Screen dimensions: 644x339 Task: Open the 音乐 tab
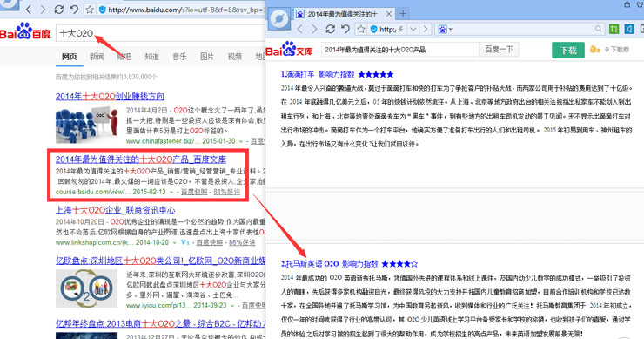[x=179, y=57]
